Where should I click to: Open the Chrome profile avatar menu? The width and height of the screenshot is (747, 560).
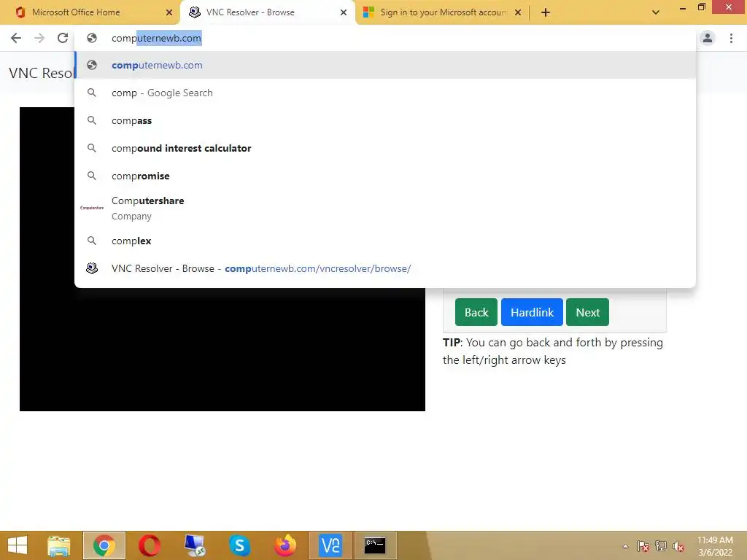point(708,38)
